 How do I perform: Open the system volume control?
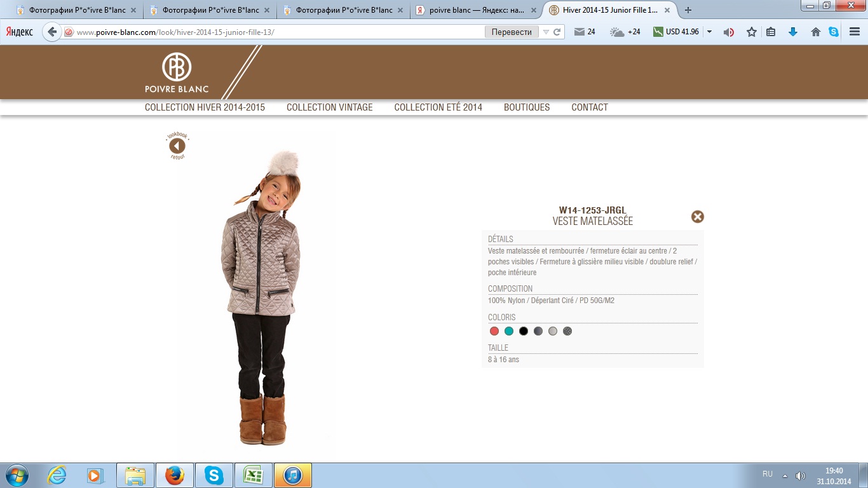click(800, 475)
